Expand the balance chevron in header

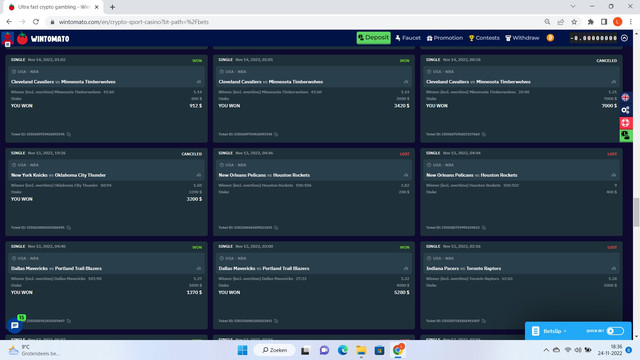pyautogui.click(x=624, y=38)
